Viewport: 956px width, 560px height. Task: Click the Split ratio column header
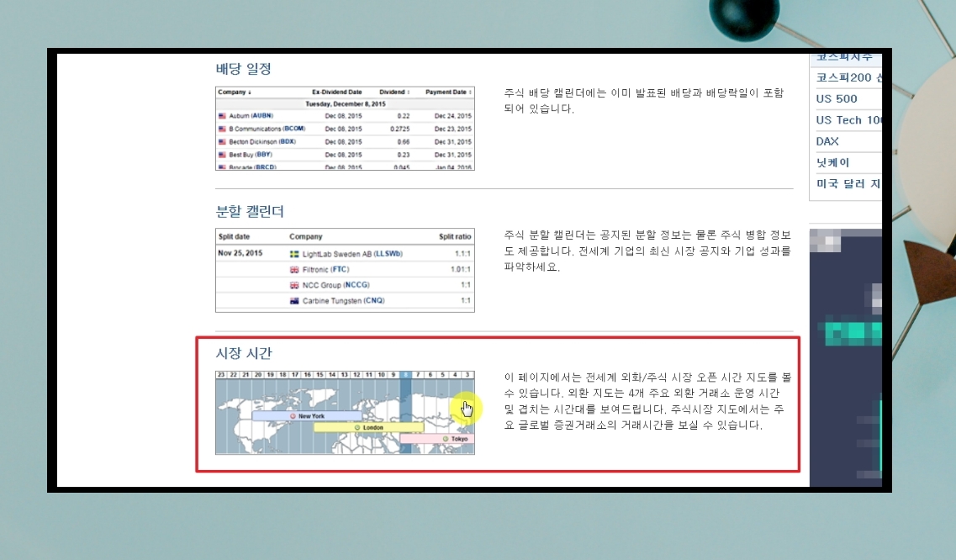point(455,236)
